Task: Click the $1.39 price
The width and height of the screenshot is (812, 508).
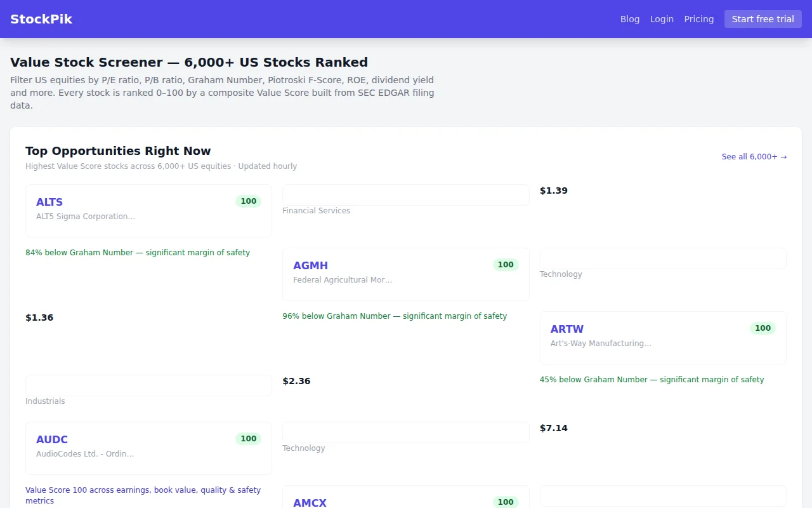Action: tap(554, 190)
